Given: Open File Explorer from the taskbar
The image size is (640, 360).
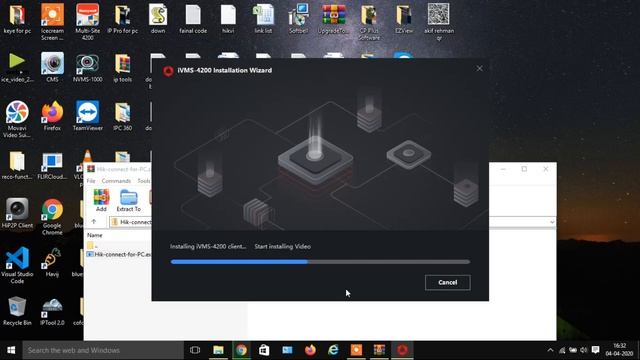Looking at the screenshot, I should [x=218, y=350].
